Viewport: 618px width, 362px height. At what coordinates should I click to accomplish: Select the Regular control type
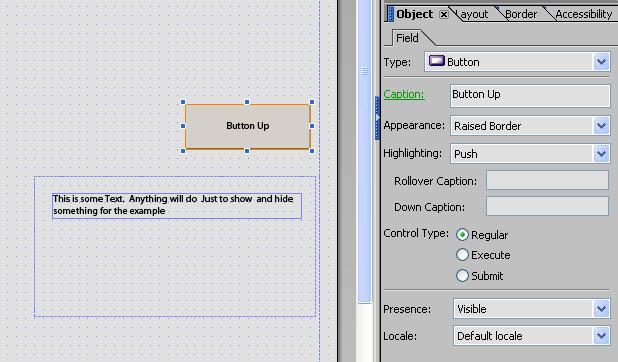tap(462, 235)
